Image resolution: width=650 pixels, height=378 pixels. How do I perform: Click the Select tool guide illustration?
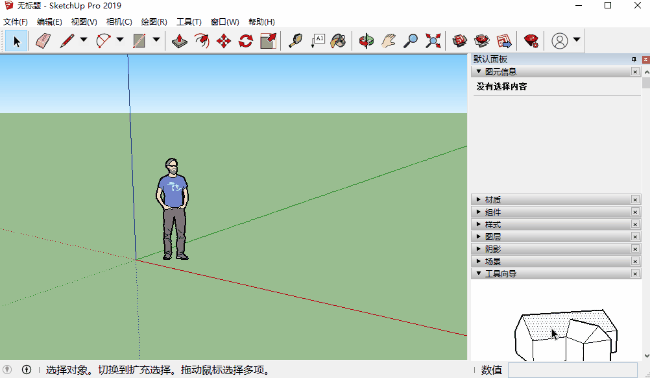[x=566, y=335]
